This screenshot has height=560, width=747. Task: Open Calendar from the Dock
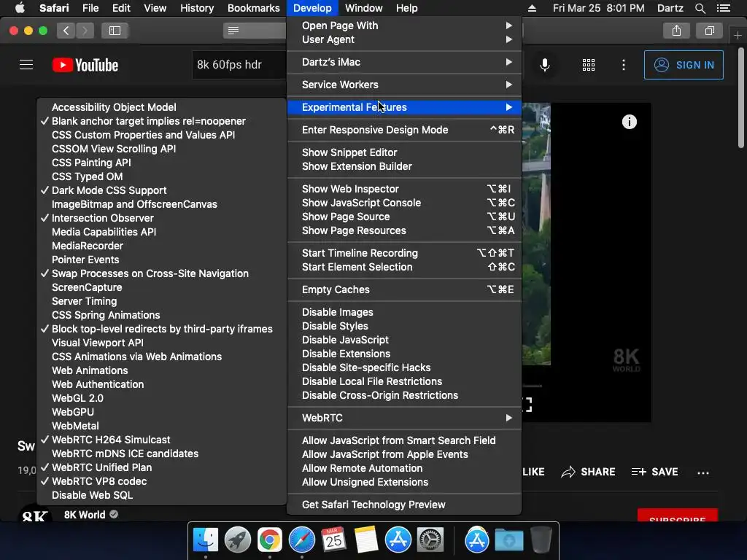coord(333,540)
